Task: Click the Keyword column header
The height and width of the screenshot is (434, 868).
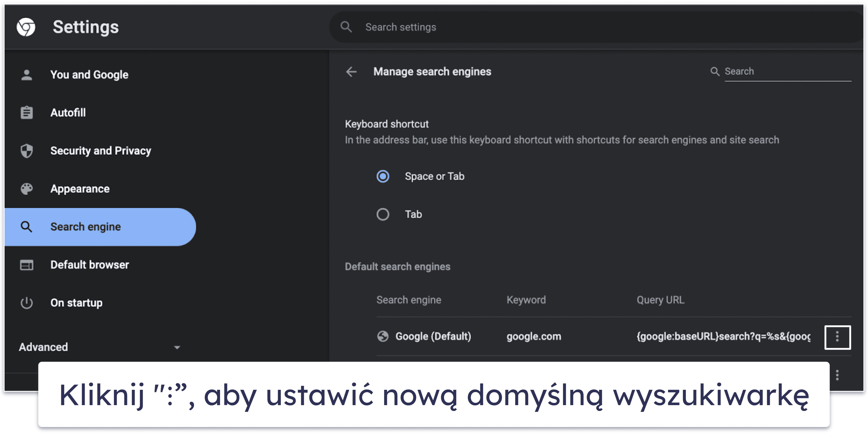Action: [526, 300]
